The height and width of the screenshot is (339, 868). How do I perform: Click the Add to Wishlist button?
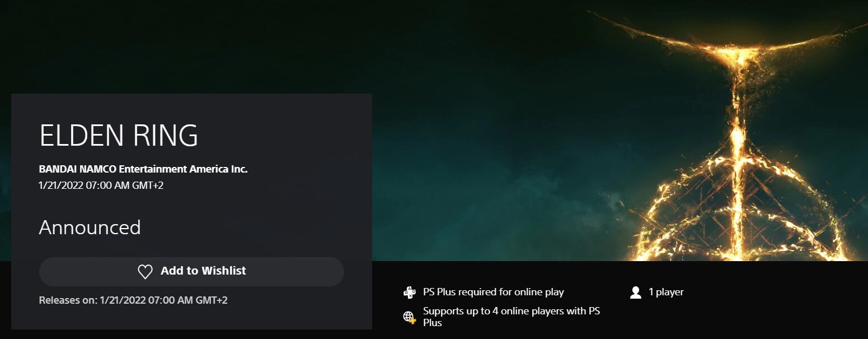[x=191, y=272]
